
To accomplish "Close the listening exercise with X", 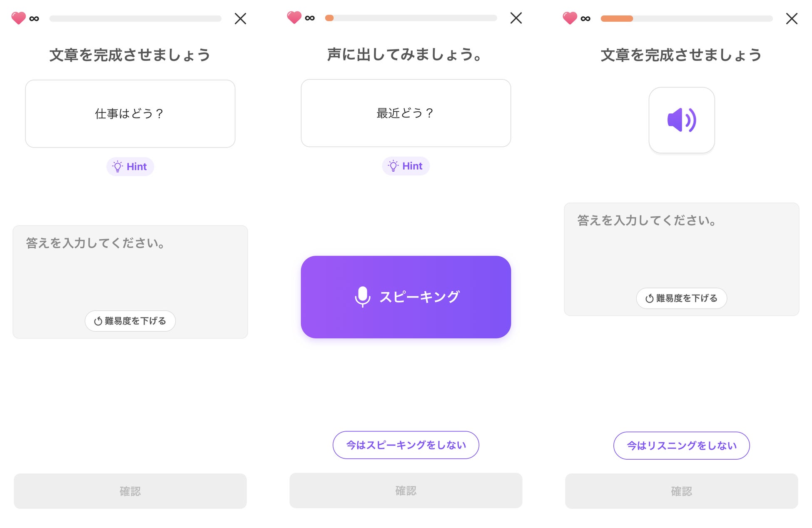I will [x=792, y=19].
